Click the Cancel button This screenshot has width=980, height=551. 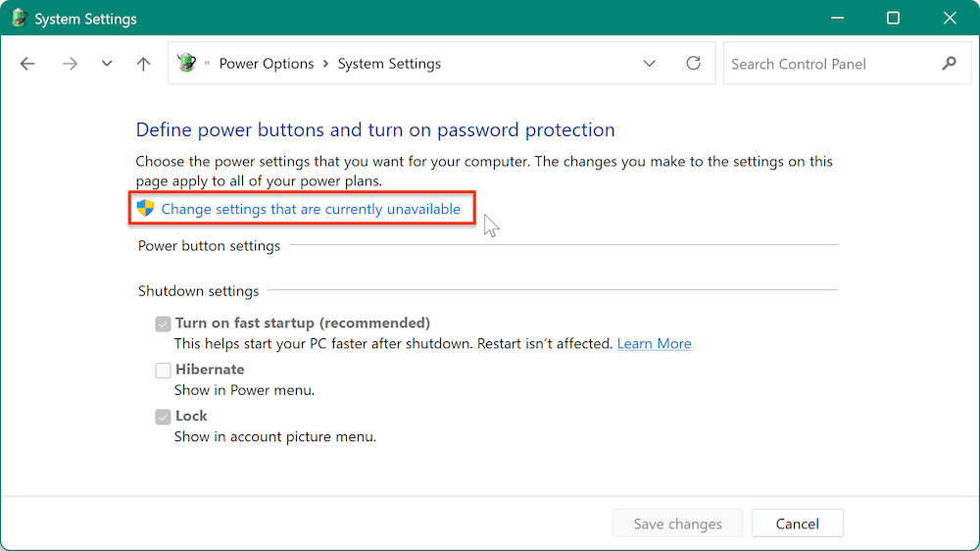(797, 524)
